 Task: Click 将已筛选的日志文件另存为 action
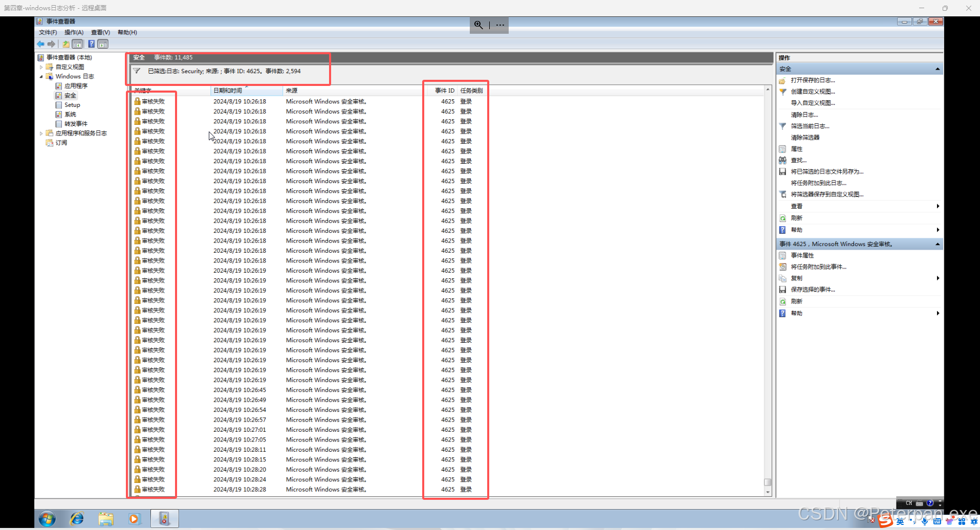827,171
